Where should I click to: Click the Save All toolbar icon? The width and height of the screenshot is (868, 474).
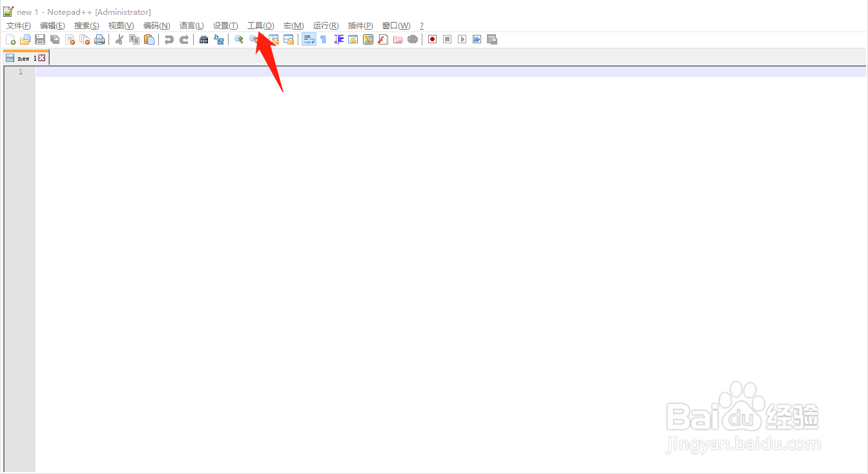(x=55, y=39)
